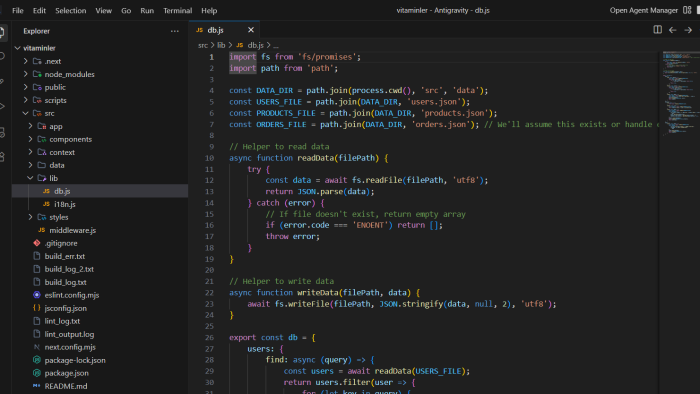Click line number 26 in gutter
Screen dimensions: 700x394
point(209,338)
